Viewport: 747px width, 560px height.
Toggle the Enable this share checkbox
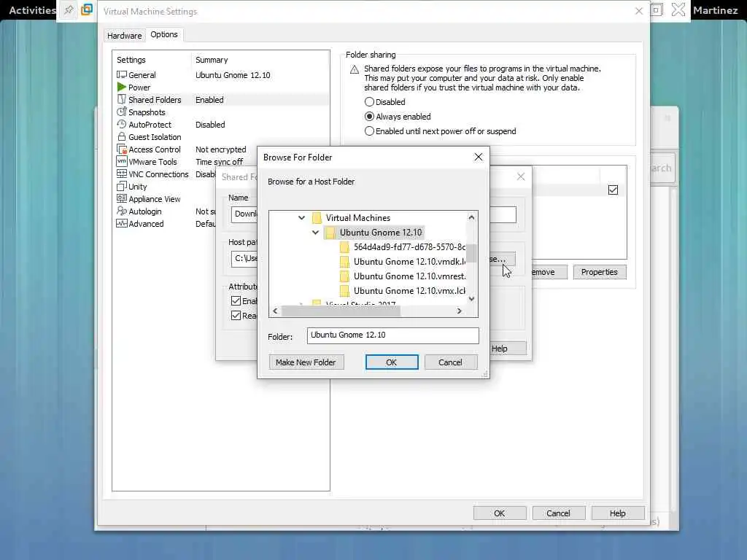(x=236, y=301)
